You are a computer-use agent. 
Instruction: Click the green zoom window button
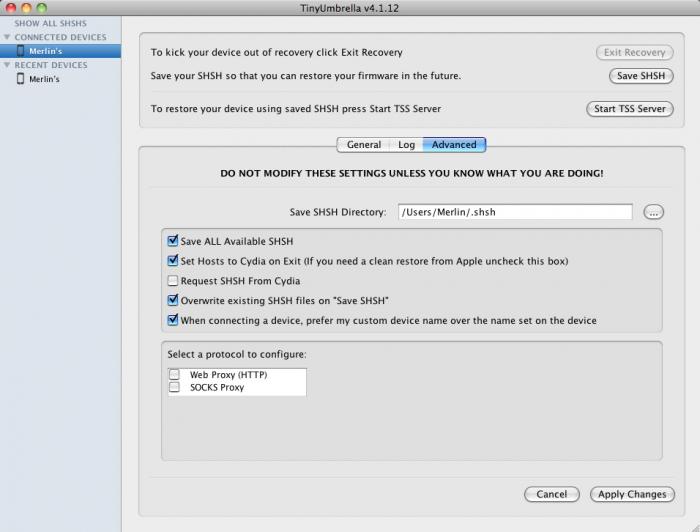click(42, 7)
